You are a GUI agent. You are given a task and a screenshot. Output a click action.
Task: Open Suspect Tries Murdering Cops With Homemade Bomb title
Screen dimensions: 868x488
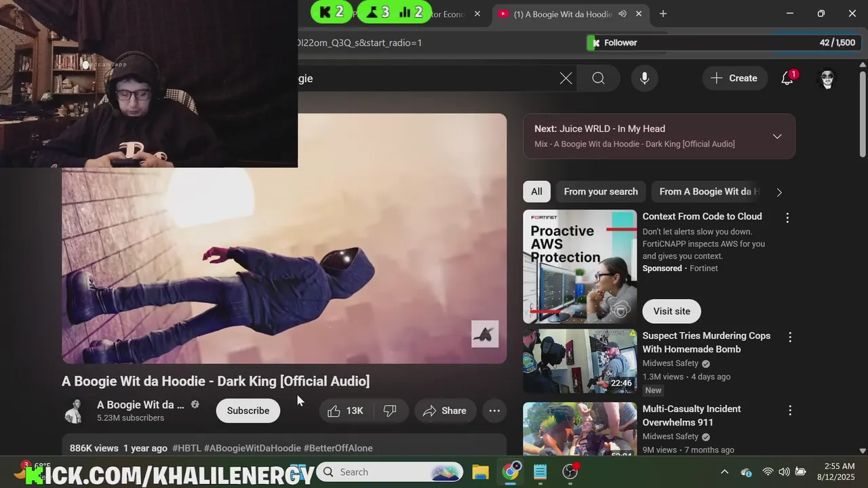707,342
